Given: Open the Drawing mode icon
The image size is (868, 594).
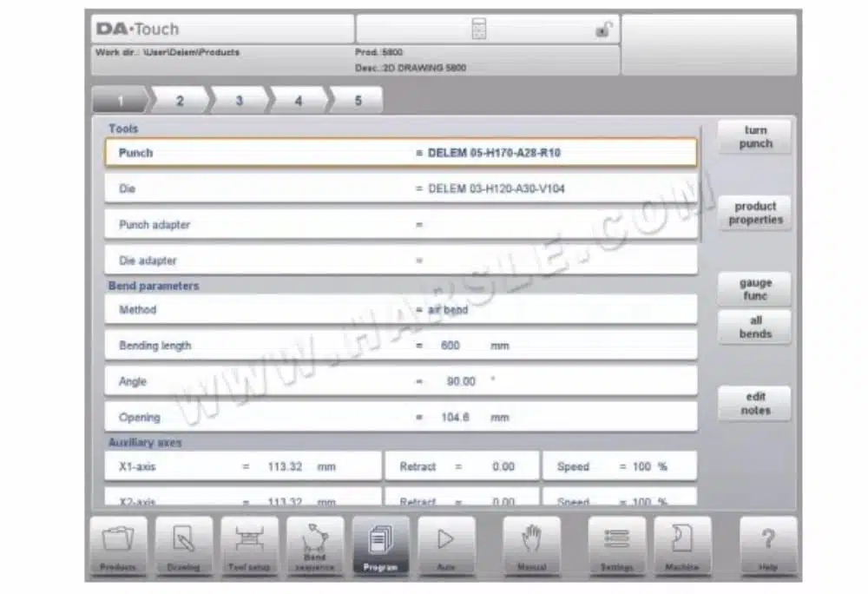Looking at the screenshot, I should click(184, 546).
